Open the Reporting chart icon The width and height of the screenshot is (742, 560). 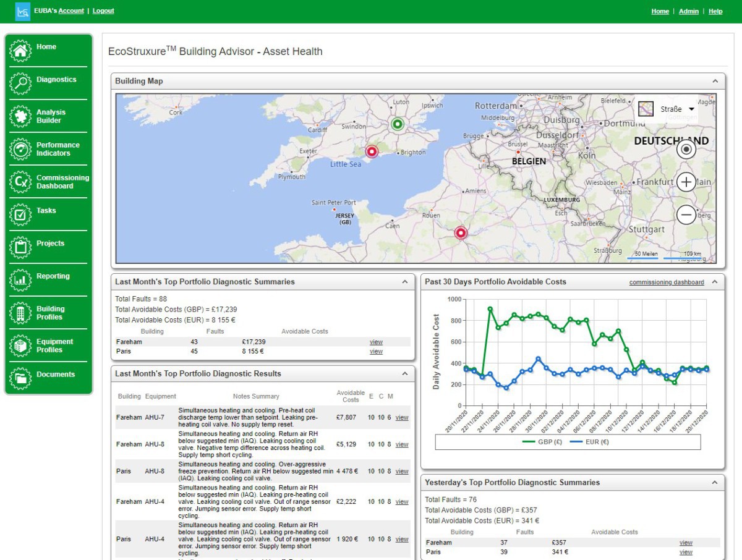[21, 280]
